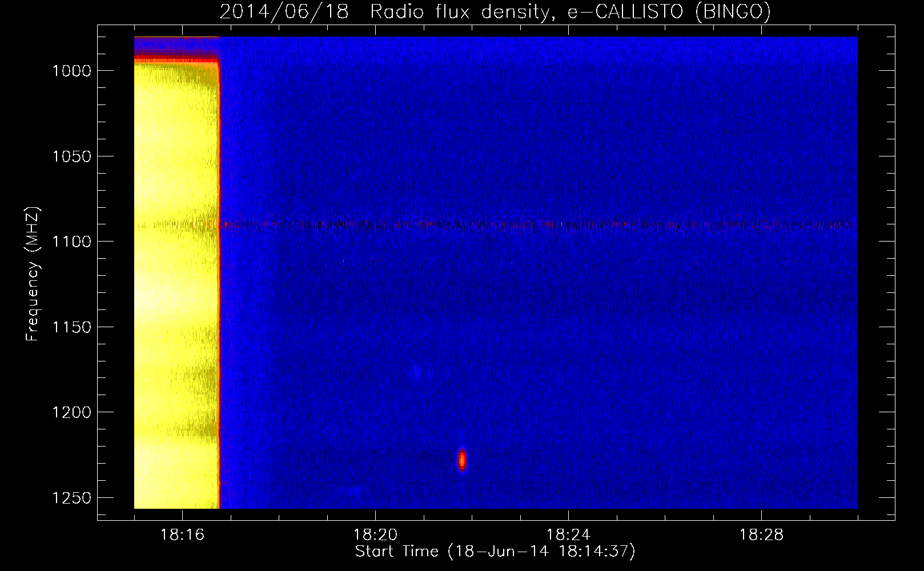Click the plot title mentioning e-CALLISTO (BINGO)

click(x=495, y=11)
